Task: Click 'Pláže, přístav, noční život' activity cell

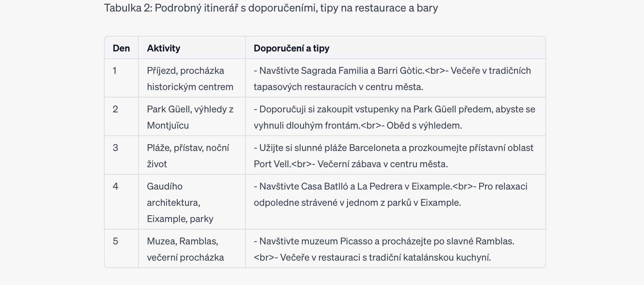Action: pyautogui.click(x=188, y=156)
